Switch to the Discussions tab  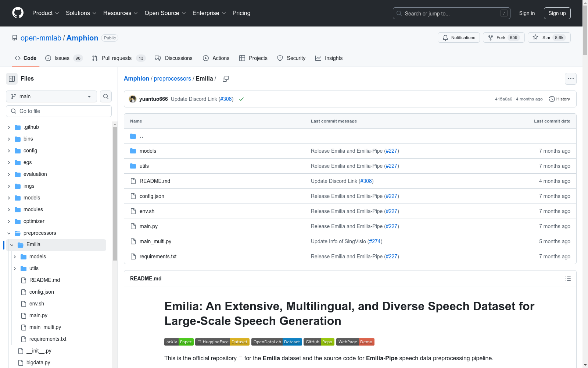[173, 58]
